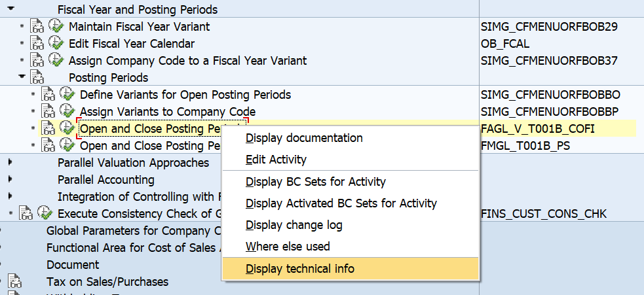Click execute icon for Maintain Fiscal Year Variant
644x295 pixels.
tap(56, 27)
